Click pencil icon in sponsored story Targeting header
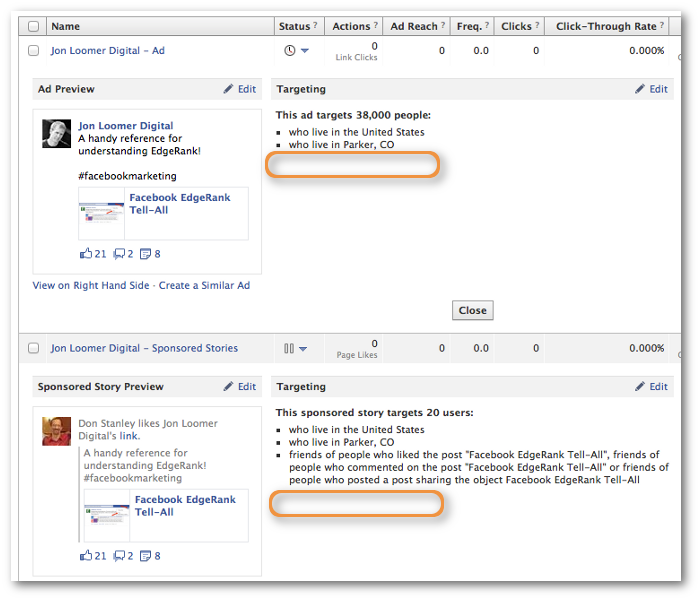The image size is (700, 600). [x=640, y=386]
